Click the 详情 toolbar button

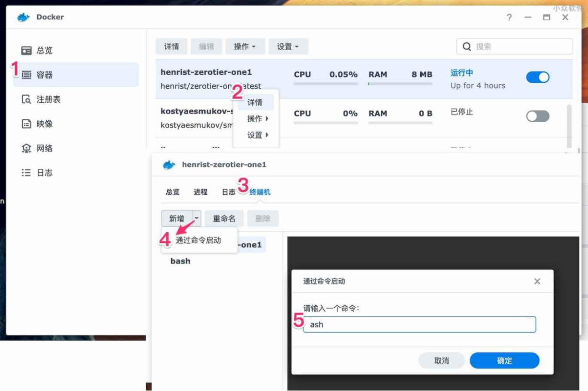pos(171,46)
